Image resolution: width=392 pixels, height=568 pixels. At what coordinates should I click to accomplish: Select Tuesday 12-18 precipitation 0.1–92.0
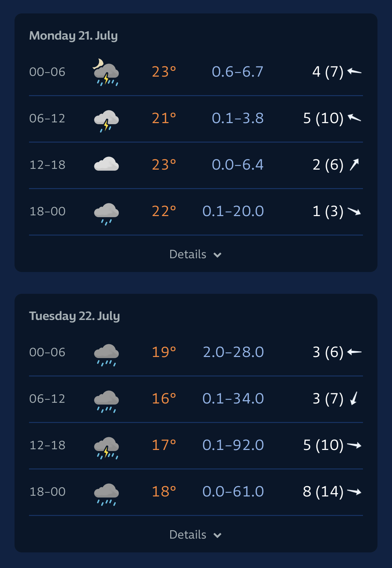pos(233,445)
